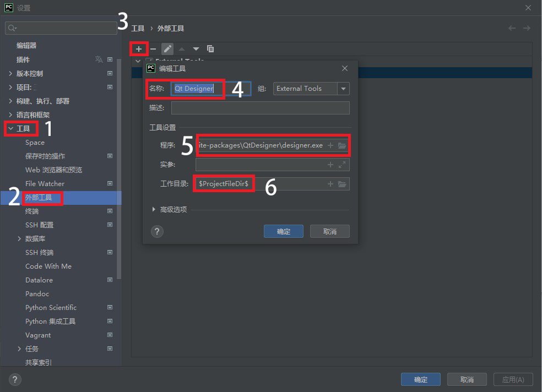
Task: Insert macro in program field
Action: [330, 145]
